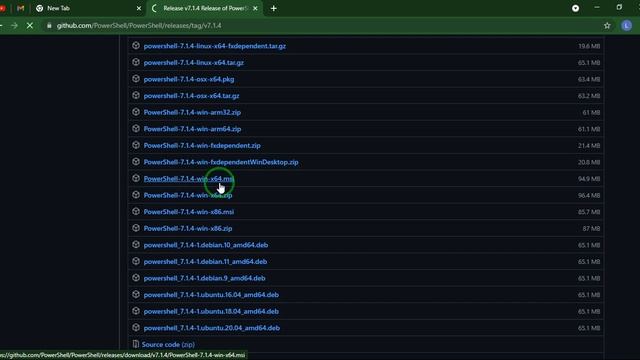The height and width of the screenshot is (360, 640).
Task: Download powershell_7.1.4-1.ubuntu.16.04_amd64.deb
Action: [x=211, y=295]
